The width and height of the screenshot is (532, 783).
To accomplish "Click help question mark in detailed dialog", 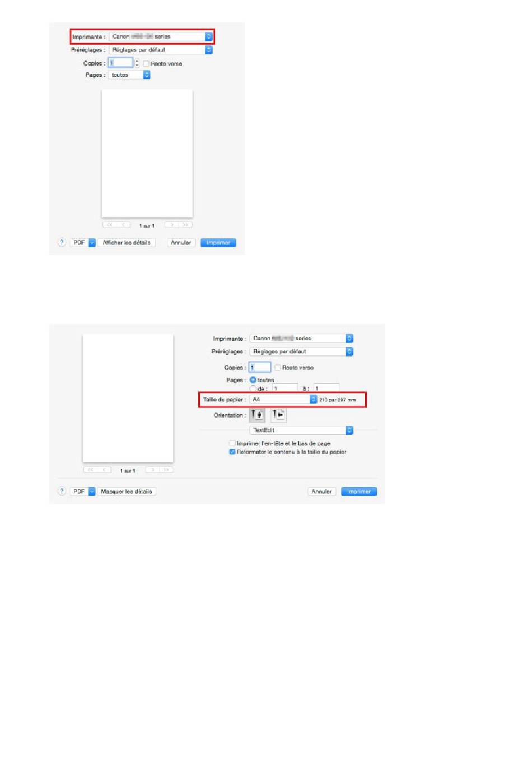I will (62, 491).
